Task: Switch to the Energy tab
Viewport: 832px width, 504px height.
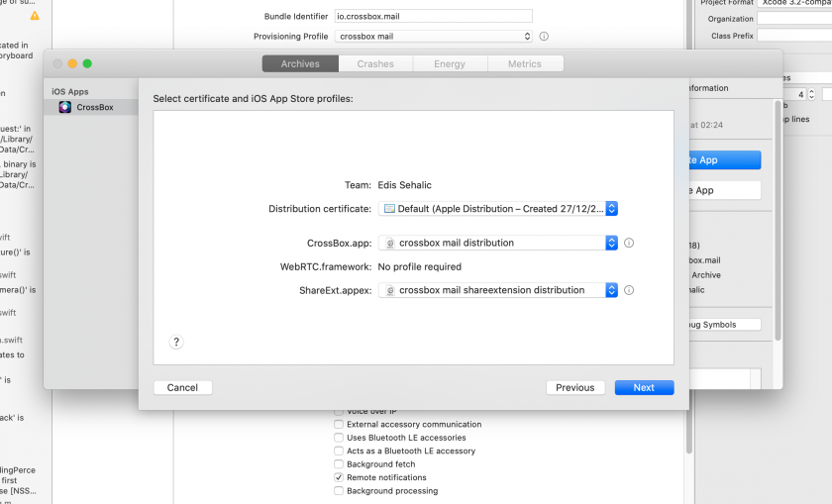Action: point(450,63)
